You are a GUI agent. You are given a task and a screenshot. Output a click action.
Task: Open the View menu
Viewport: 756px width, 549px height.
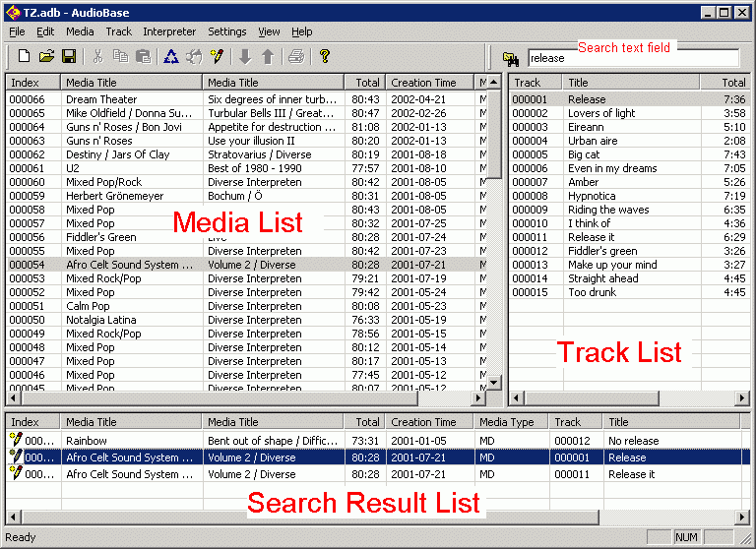click(x=269, y=31)
